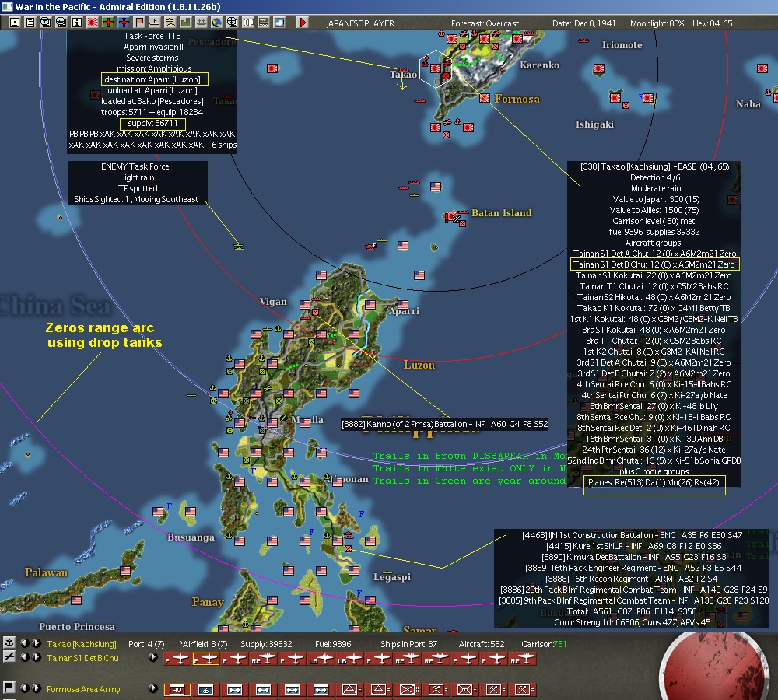Click the anchor port icon beside Takao
This screenshot has height=700, width=778.
9,642
